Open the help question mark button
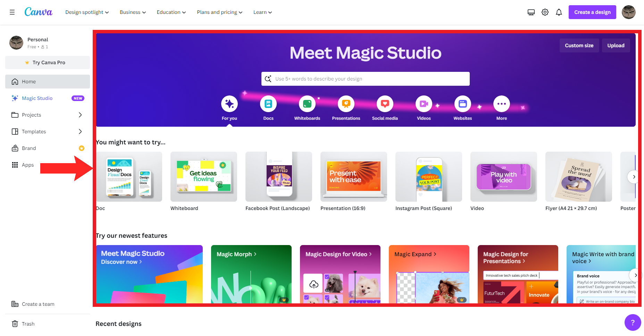The width and height of the screenshot is (644, 336). pyautogui.click(x=633, y=322)
